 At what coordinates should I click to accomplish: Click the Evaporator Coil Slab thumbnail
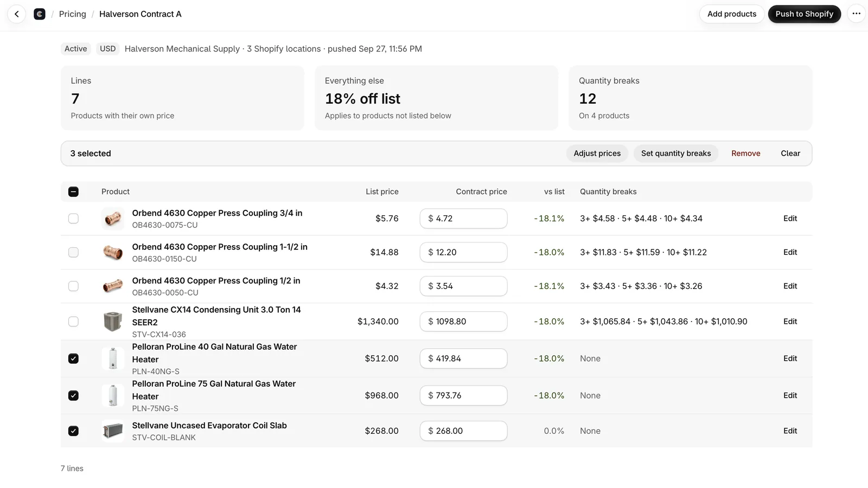click(x=113, y=431)
